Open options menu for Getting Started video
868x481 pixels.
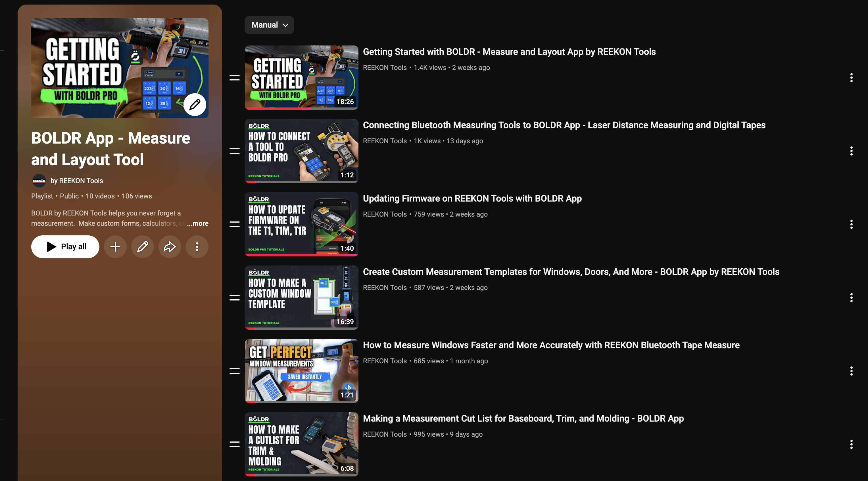(852, 78)
